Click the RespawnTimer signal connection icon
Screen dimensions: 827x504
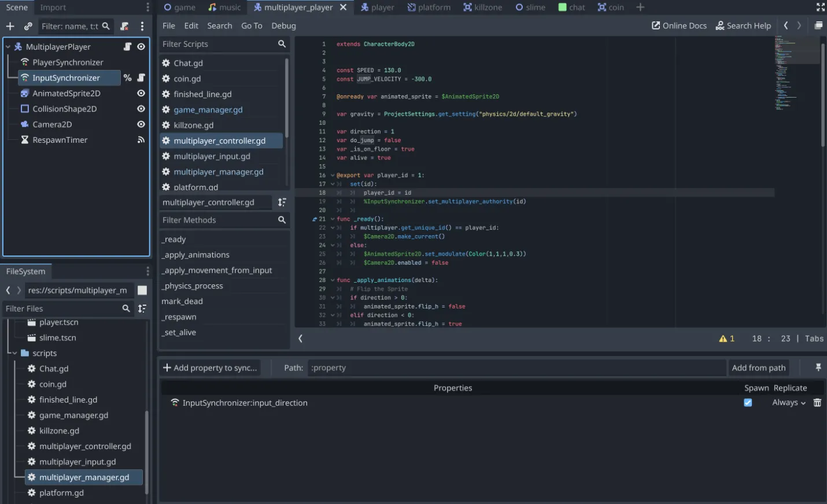(141, 140)
